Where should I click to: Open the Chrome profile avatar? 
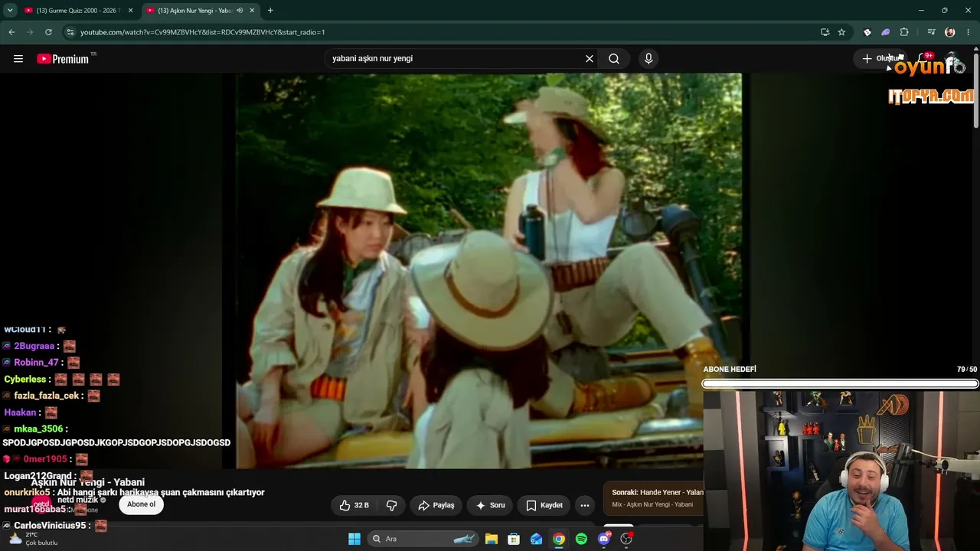pos(950,32)
